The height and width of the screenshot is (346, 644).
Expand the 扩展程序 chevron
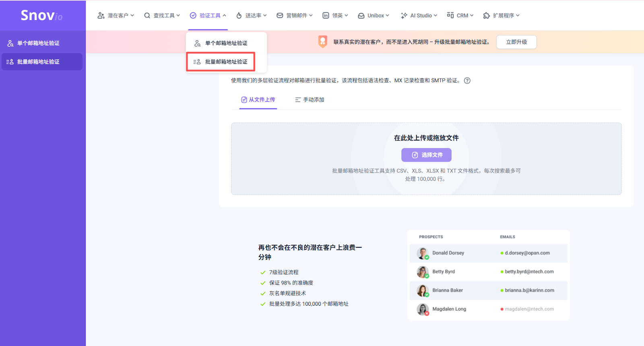coord(518,15)
